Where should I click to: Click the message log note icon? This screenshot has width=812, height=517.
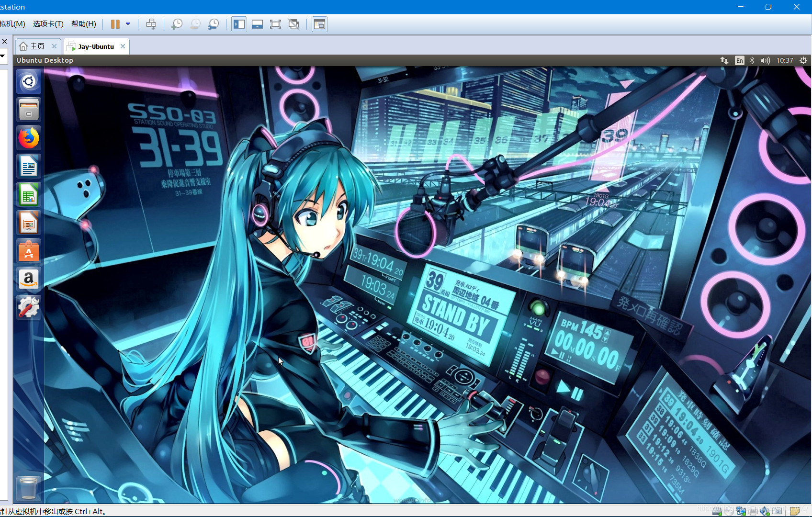pyautogui.click(x=795, y=511)
